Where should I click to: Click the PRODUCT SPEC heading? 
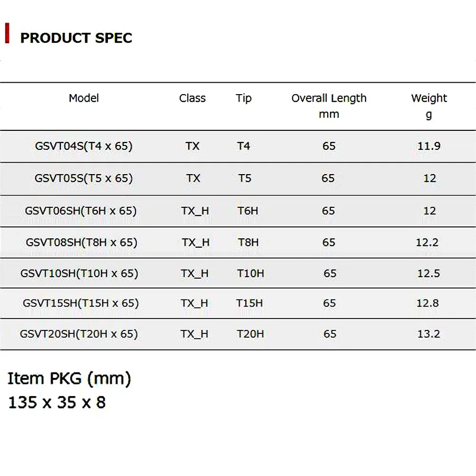point(76,38)
